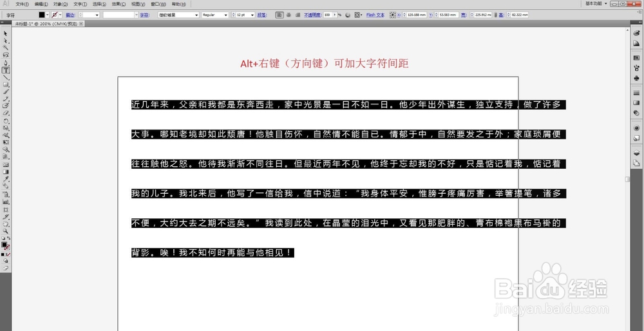Viewport: 644px width, 331px height.
Task: Click the X position input field
Action: [417, 15]
